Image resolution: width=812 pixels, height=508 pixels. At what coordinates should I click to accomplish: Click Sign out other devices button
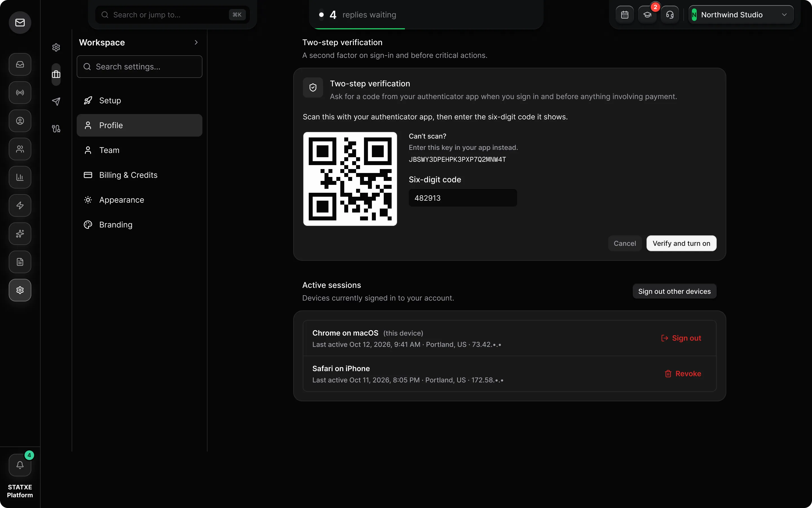coord(674,291)
